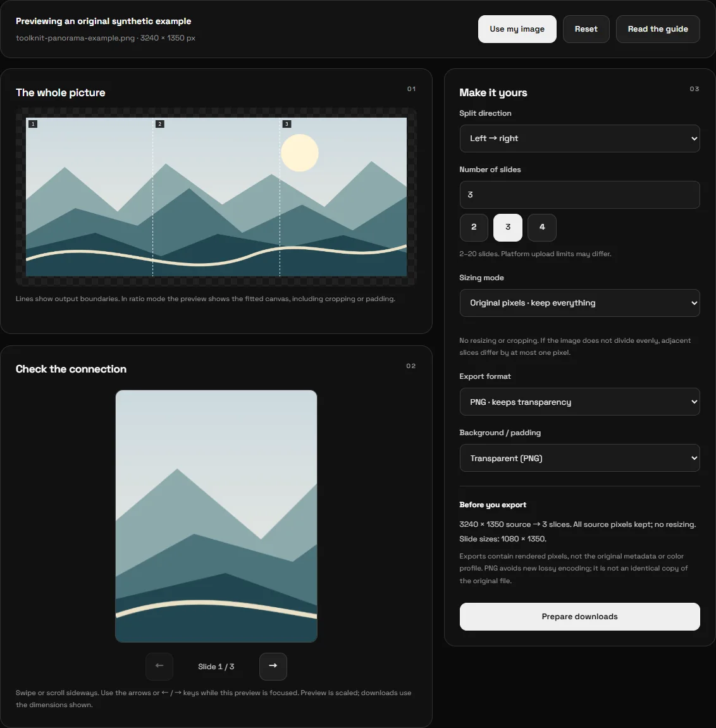Image resolution: width=716 pixels, height=728 pixels.
Task: Click the previous slide left arrow
Action: (x=159, y=666)
